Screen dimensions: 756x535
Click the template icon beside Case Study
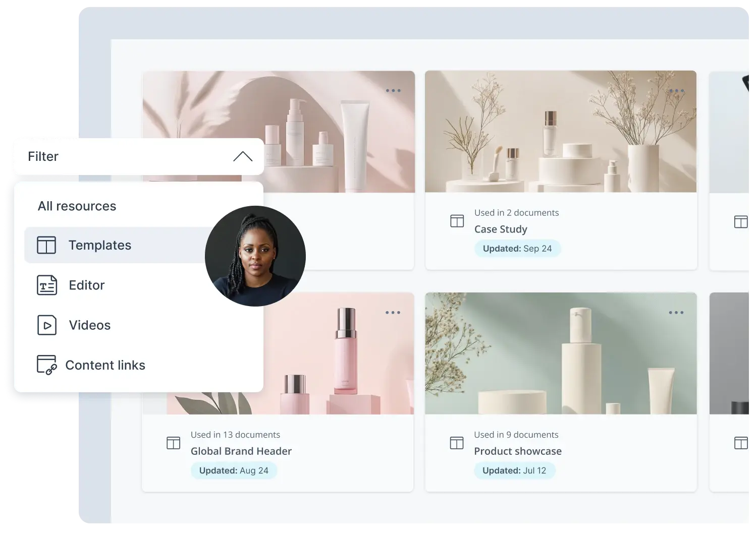(456, 220)
